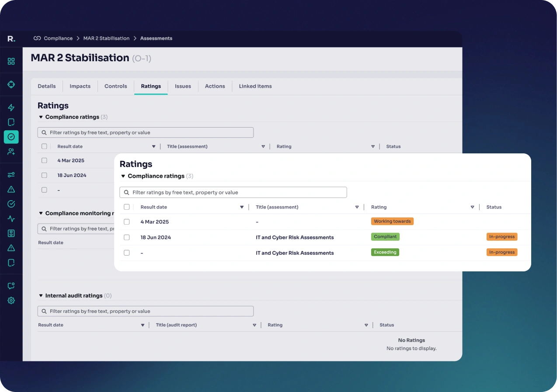Click the Working towards rating badge

[x=392, y=221]
